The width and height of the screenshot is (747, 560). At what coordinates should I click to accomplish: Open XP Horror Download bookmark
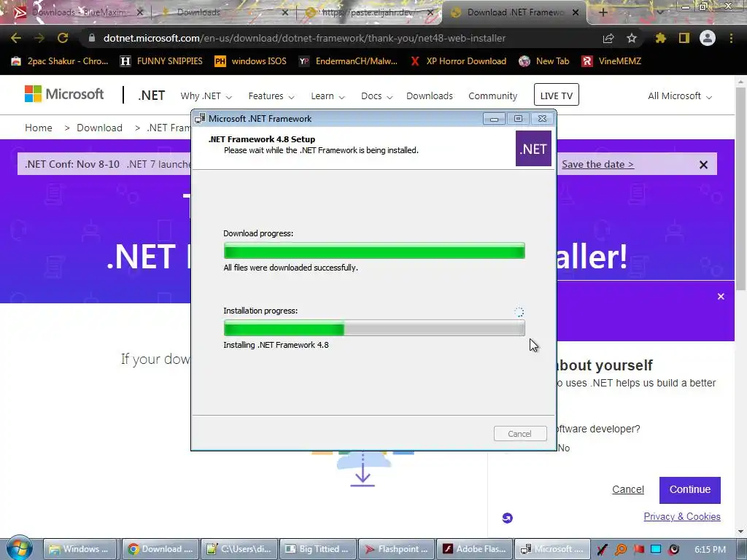(x=458, y=61)
